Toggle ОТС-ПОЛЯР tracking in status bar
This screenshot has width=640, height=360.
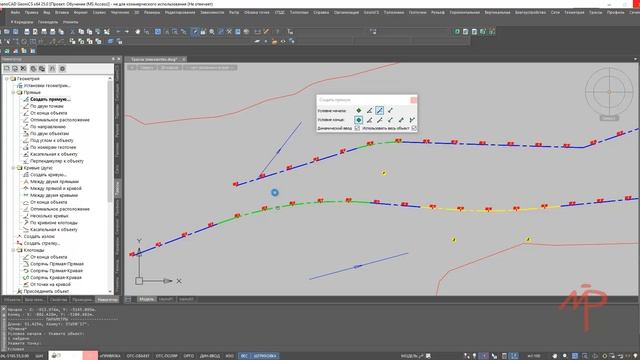pyautogui.click(x=167, y=356)
